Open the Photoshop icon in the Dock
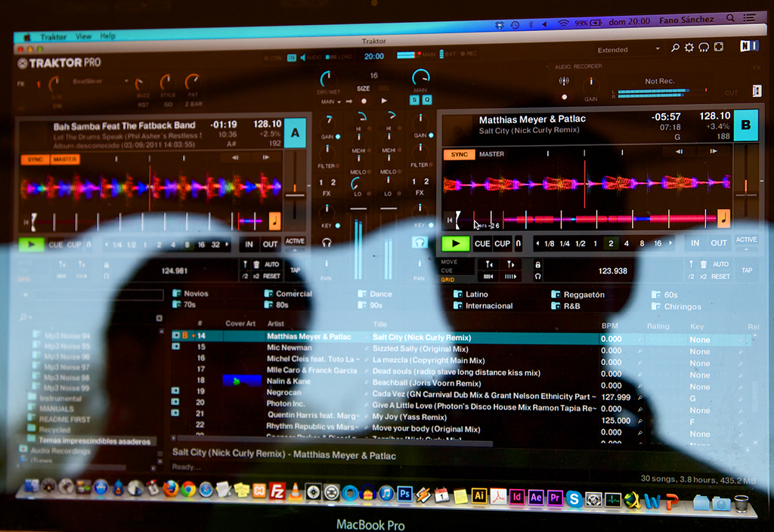This screenshot has width=774, height=532. [x=404, y=494]
